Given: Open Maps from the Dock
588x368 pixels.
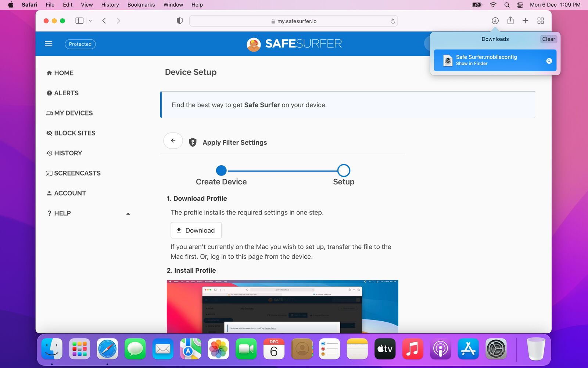Looking at the screenshot, I should tap(191, 348).
